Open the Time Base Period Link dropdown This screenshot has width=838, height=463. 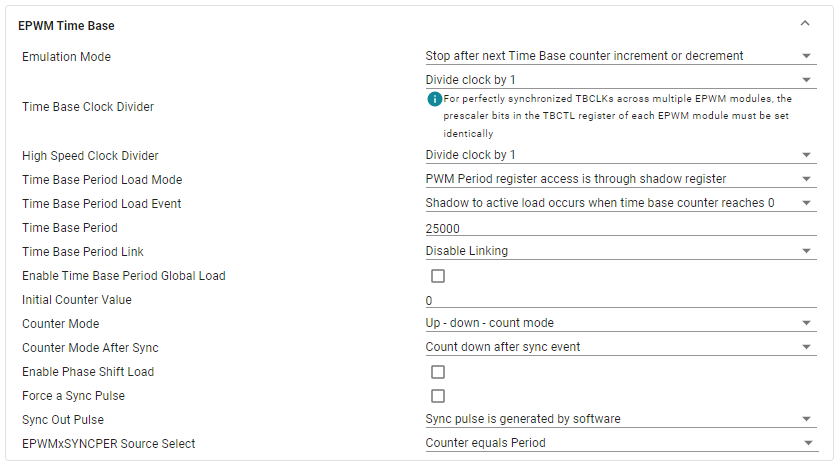620,252
